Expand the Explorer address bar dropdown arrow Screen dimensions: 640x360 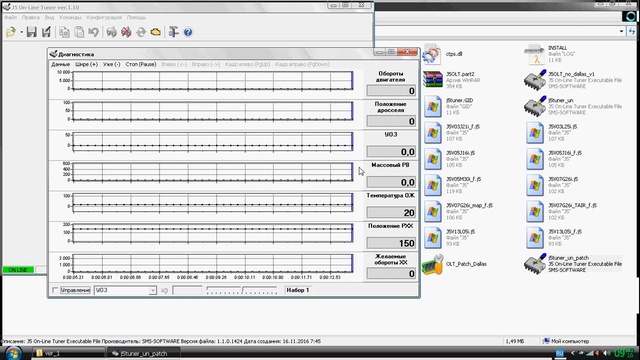tap(621, 31)
